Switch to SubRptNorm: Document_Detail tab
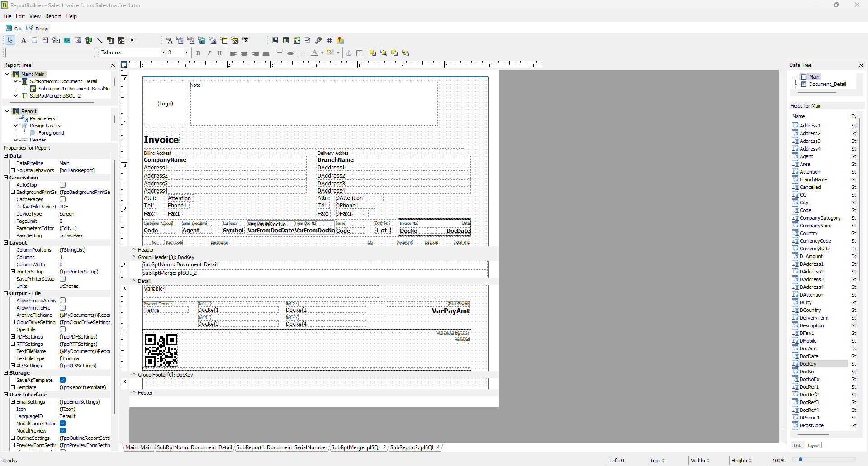Screen dimensions: 868x466 pos(194,447)
